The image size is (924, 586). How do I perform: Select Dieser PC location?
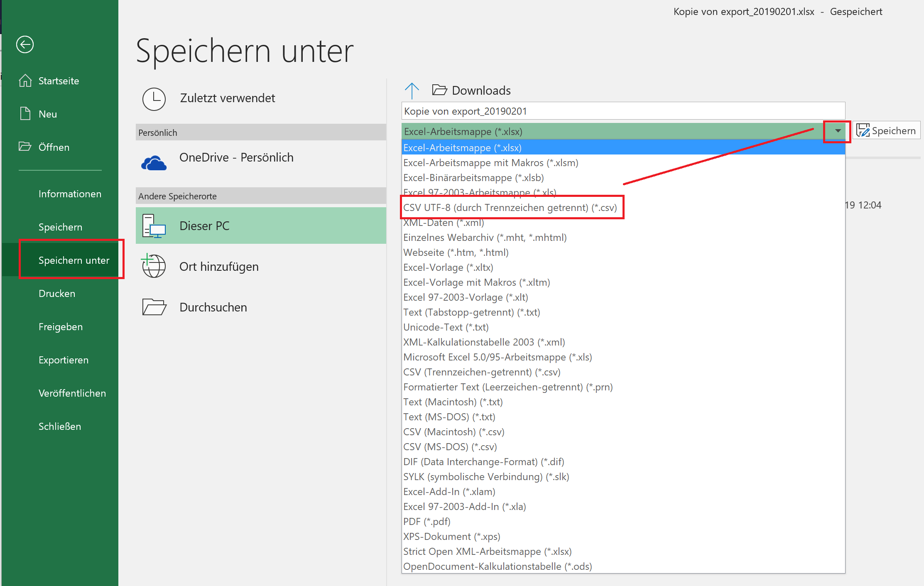tap(261, 226)
